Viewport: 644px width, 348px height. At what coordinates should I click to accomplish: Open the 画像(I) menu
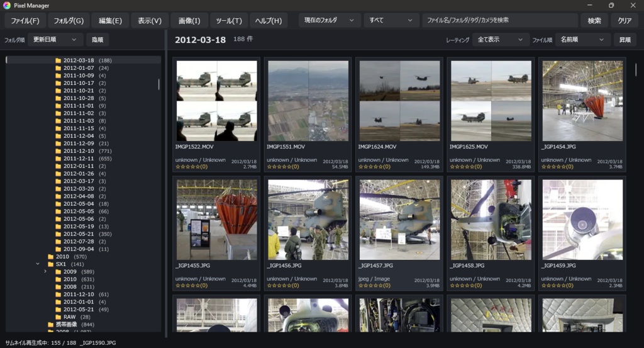[x=189, y=21]
